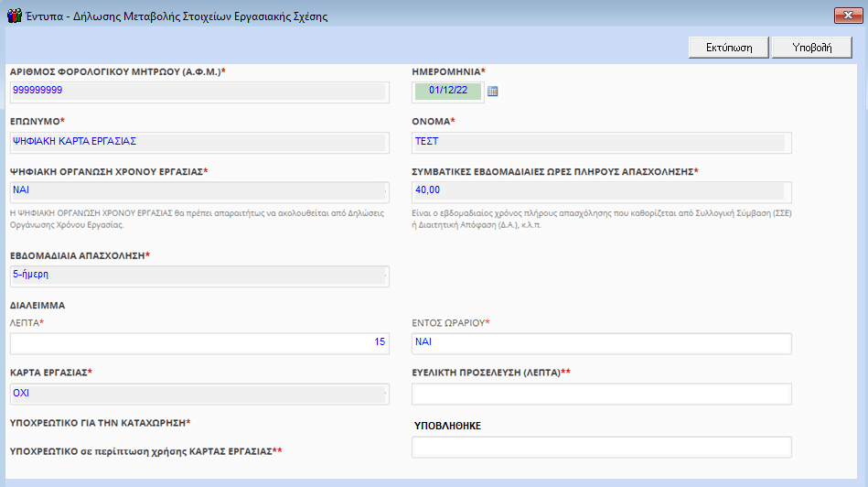868x487 pixels.
Task: Click the ΔΙΑΛΕΙΜΜΑ section heading
Action: coord(38,306)
